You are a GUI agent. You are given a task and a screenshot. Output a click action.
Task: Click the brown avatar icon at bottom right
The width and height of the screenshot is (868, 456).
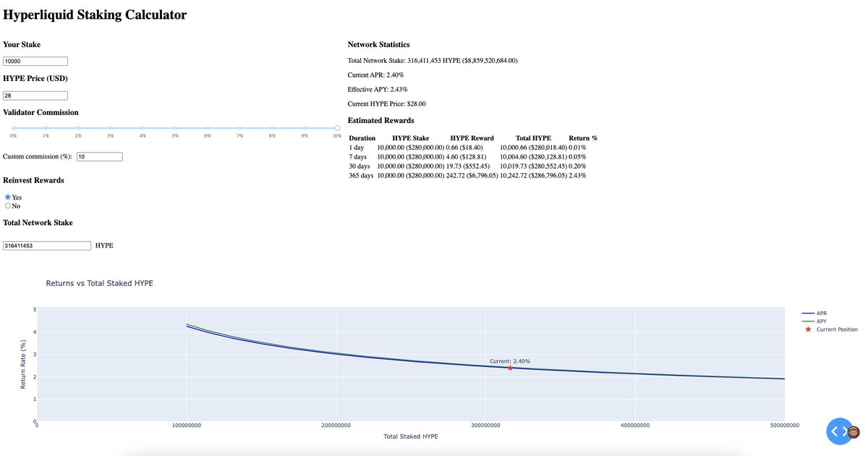(854, 432)
